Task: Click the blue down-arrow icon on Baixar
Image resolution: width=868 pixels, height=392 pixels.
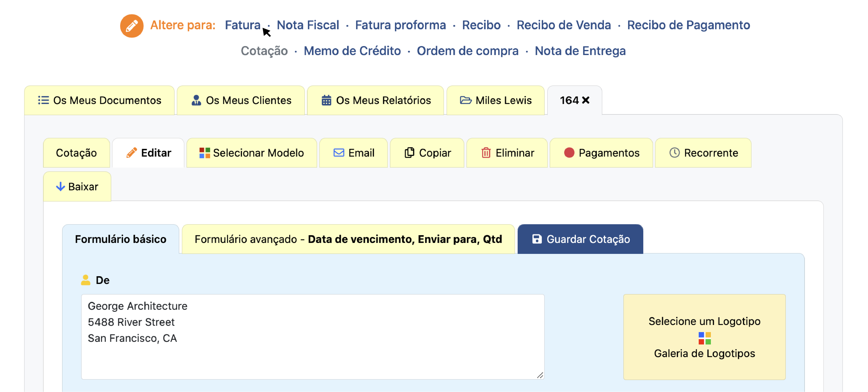Action: (60, 186)
